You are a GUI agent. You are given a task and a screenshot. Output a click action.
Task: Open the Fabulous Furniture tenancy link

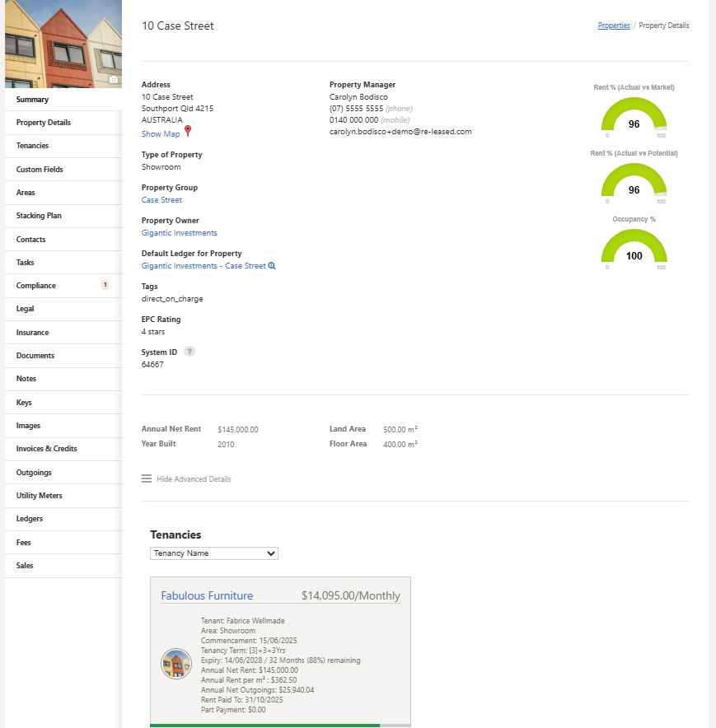(207, 595)
